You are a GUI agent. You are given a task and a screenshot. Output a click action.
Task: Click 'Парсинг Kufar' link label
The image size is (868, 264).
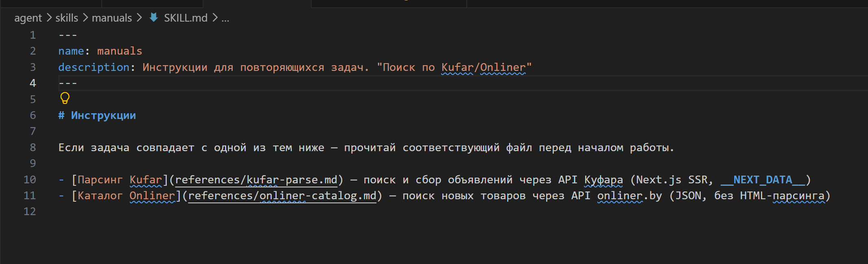point(120,180)
